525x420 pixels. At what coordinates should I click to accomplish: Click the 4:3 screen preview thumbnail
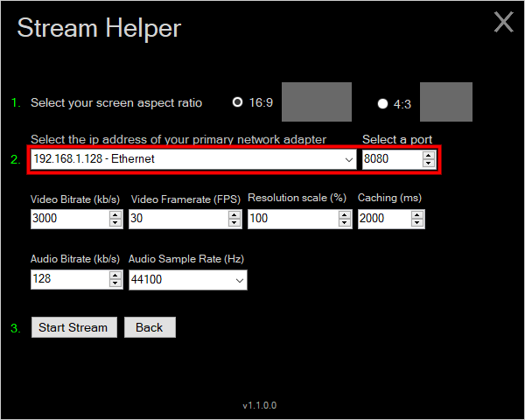pos(446,101)
